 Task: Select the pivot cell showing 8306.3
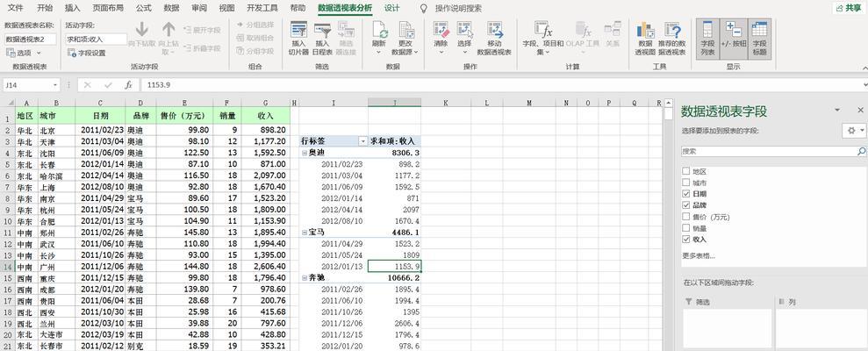pos(394,153)
